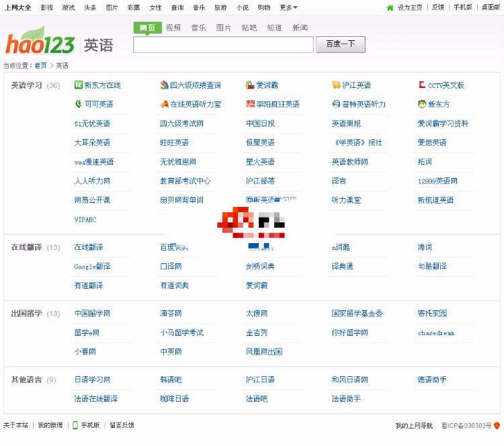Image resolution: width=504 pixels, height=446 pixels.
Task: Click the 可可英语 site icon
Action: pyautogui.click(x=79, y=104)
